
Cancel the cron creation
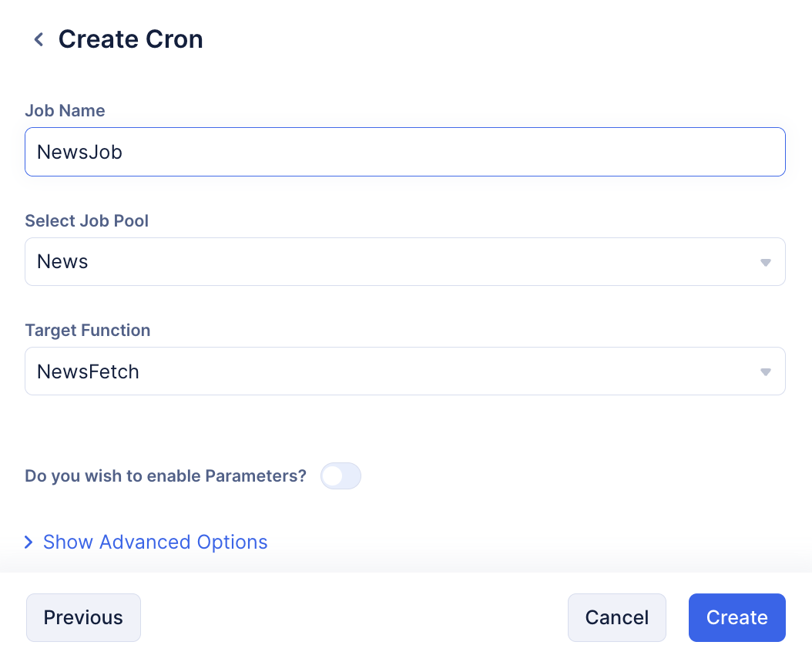point(617,617)
